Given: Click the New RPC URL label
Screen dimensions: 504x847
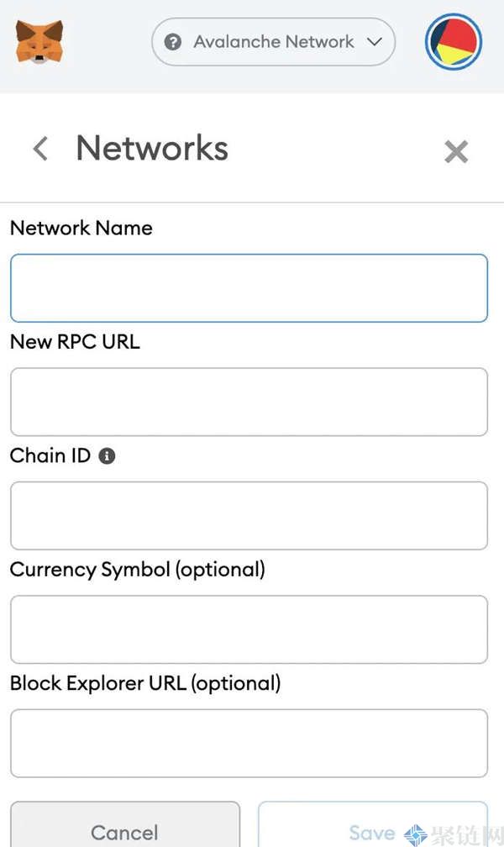Looking at the screenshot, I should 75,342.
